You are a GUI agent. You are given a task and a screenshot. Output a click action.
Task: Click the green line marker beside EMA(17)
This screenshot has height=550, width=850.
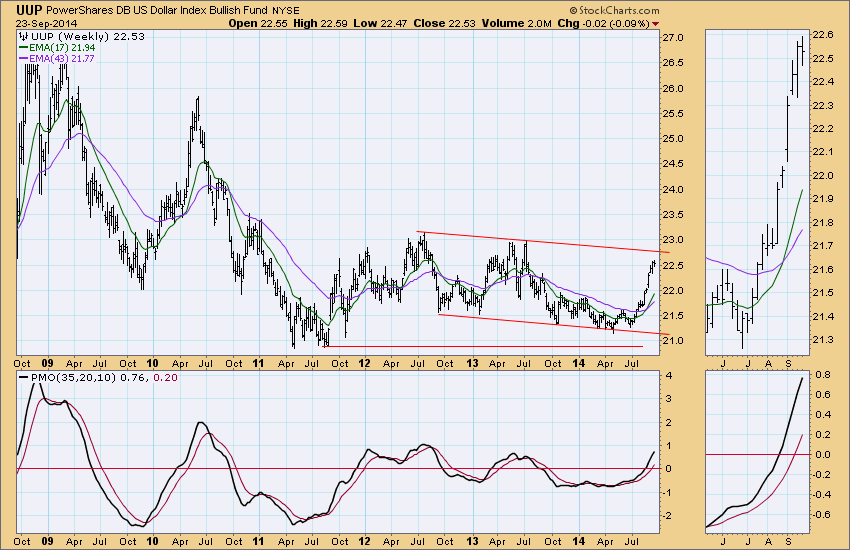pyautogui.click(x=23, y=48)
